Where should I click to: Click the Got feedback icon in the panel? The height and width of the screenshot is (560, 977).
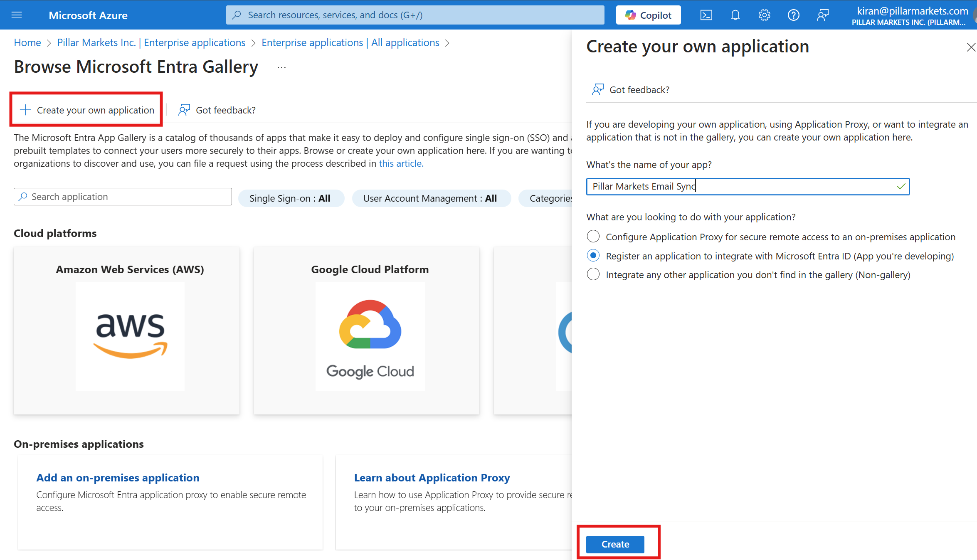pyautogui.click(x=598, y=89)
